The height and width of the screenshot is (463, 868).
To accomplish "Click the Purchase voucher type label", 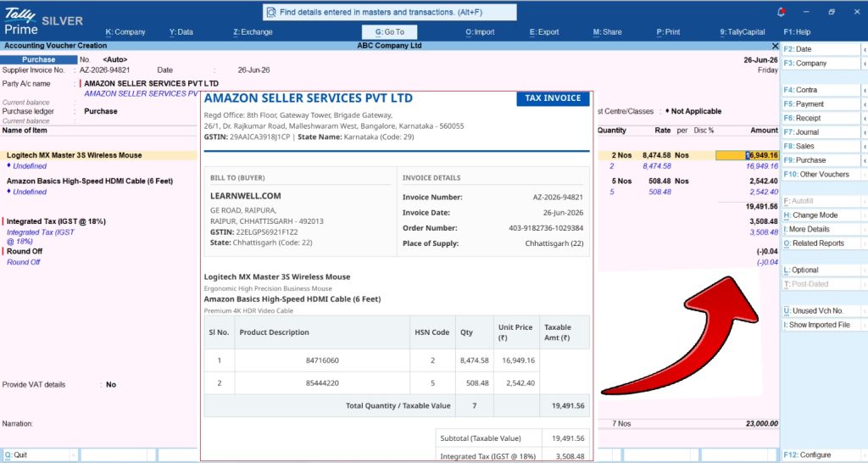I will [39, 59].
